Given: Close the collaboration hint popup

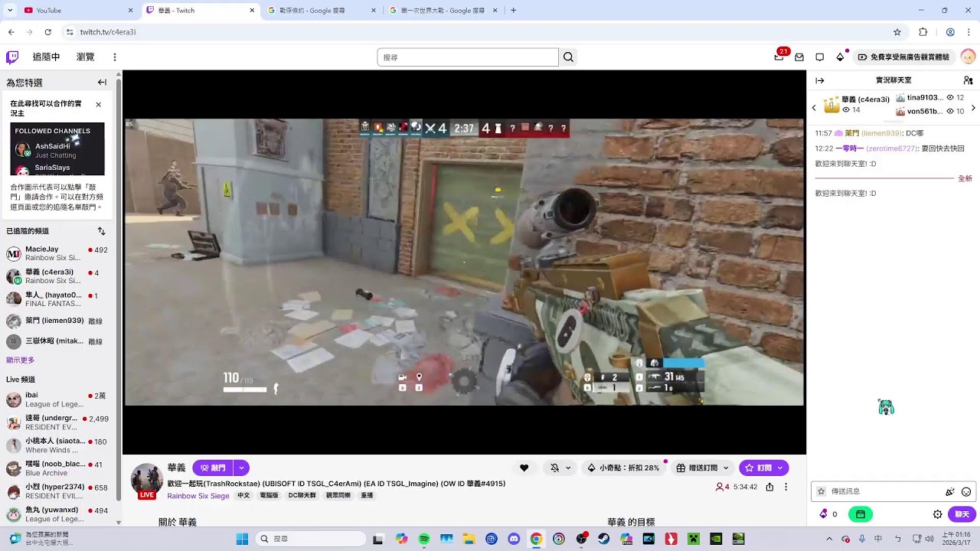Looking at the screenshot, I should pos(98,104).
